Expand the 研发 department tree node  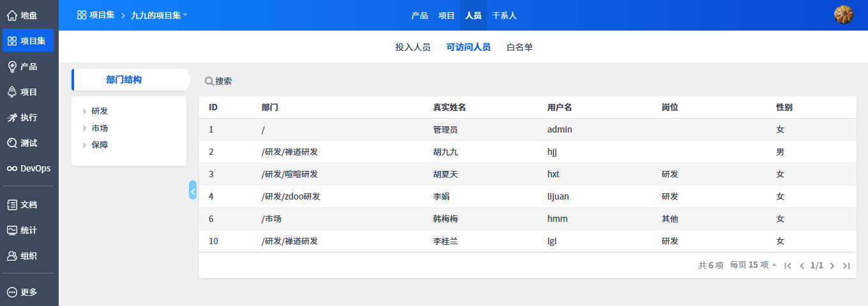point(85,112)
